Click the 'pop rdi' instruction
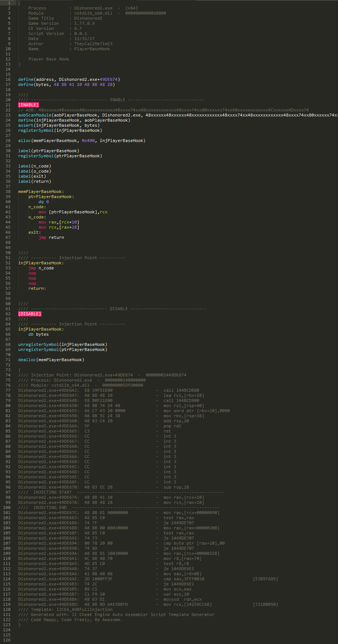Viewport: 338px width, 644px height. (x=172, y=426)
